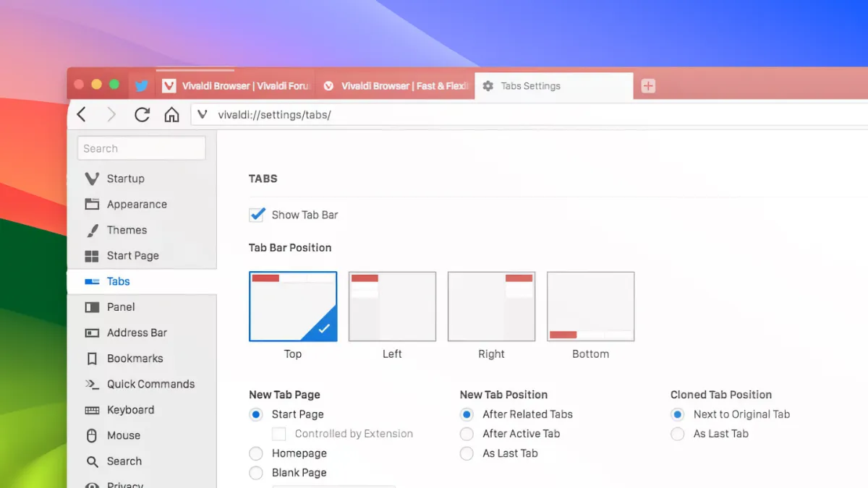This screenshot has height=488, width=868.
Task: Open Bookmarks settings in the sidebar
Action: click(135, 359)
